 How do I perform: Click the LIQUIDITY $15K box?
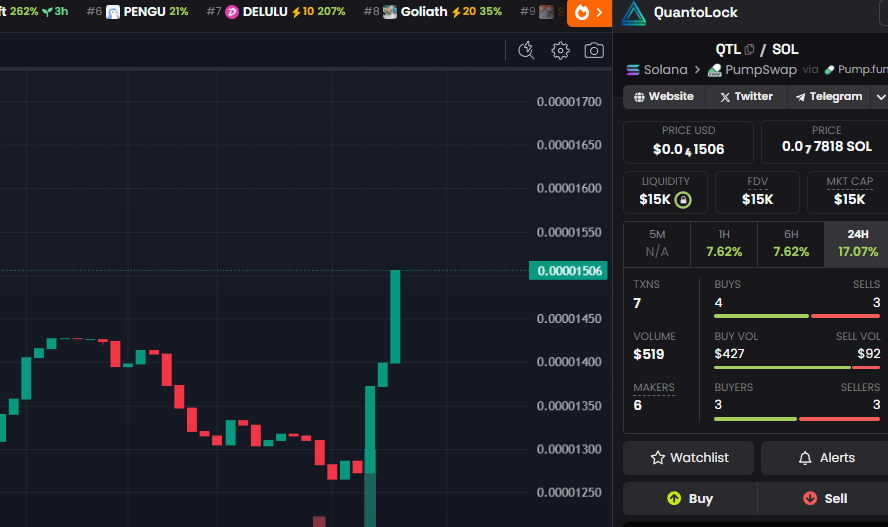pos(665,192)
